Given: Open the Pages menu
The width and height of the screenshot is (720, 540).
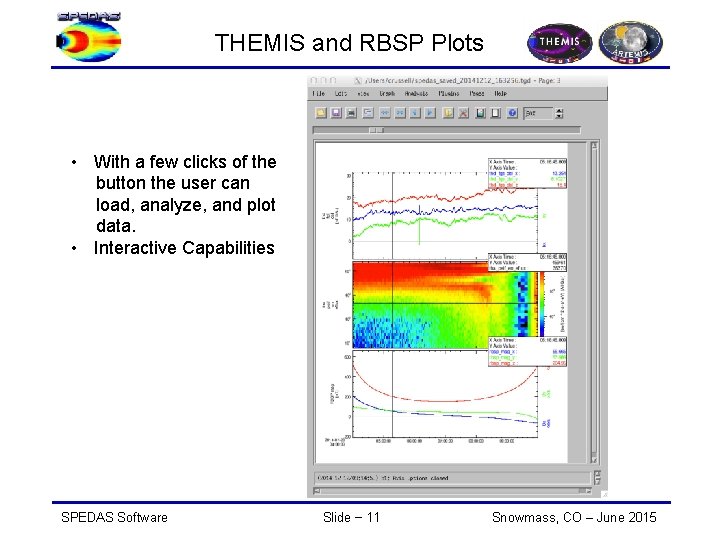Looking at the screenshot, I should click(477, 93).
